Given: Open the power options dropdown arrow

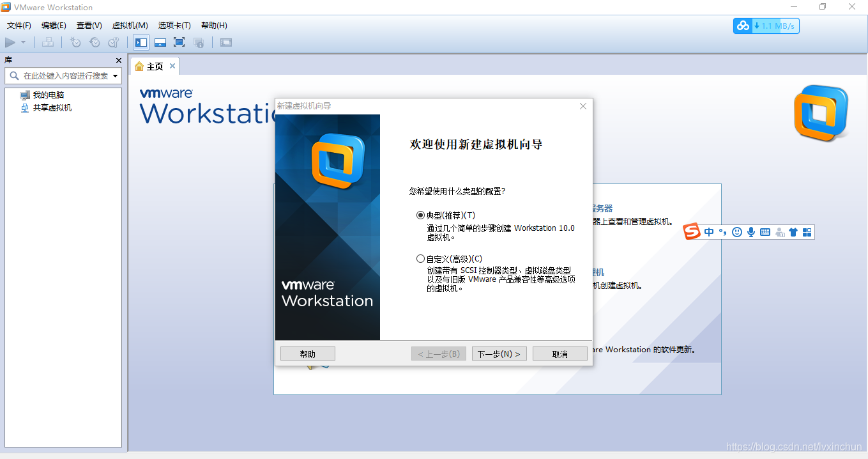Looking at the screenshot, I should [24, 42].
